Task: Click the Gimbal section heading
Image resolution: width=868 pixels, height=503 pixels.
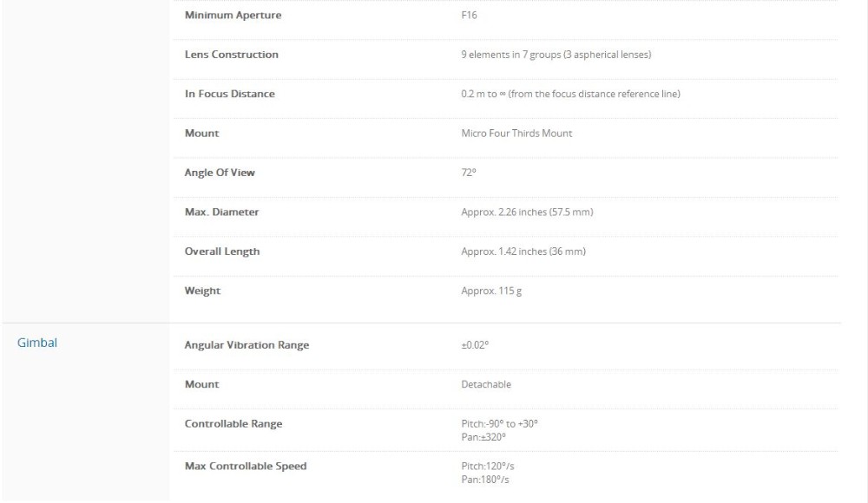Action: tap(37, 343)
